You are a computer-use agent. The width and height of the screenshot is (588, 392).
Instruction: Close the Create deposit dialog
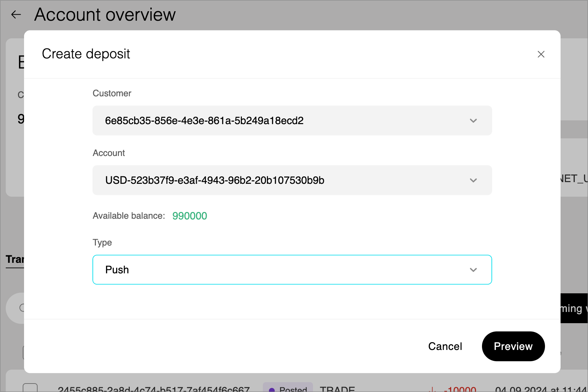click(541, 54)
